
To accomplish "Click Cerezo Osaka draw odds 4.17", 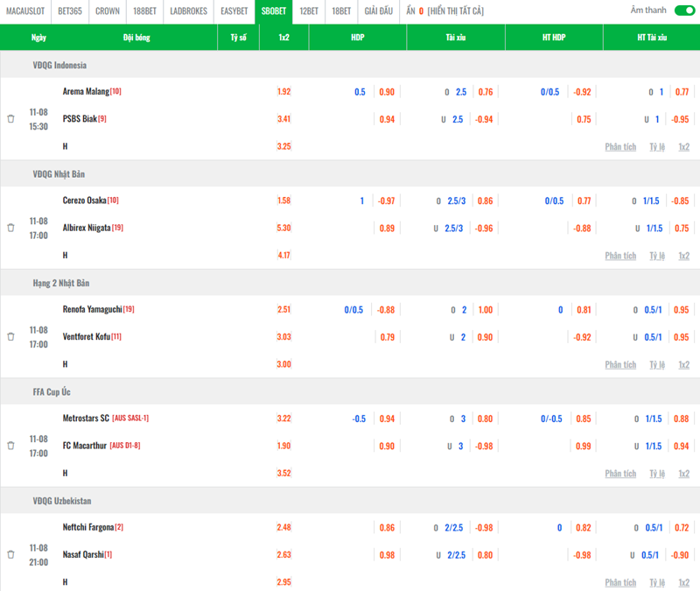I will click(283, 256).
